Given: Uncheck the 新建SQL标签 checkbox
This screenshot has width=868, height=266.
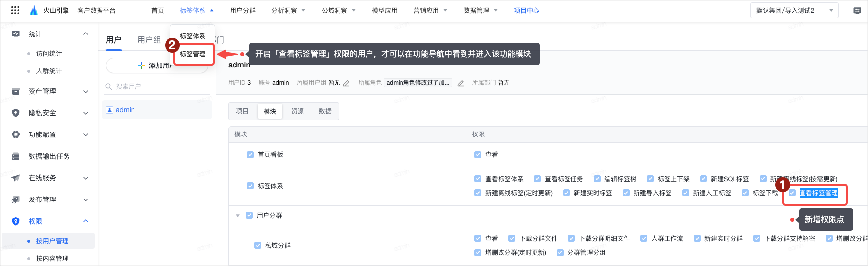Looking at the screenshot, I should tap(703, 179).
